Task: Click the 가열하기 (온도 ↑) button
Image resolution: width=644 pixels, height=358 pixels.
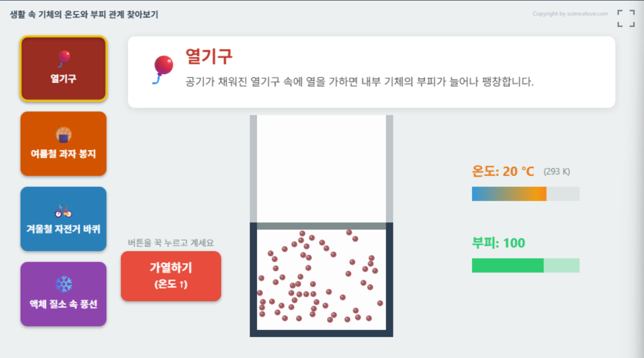Action: tap(171, 276)
